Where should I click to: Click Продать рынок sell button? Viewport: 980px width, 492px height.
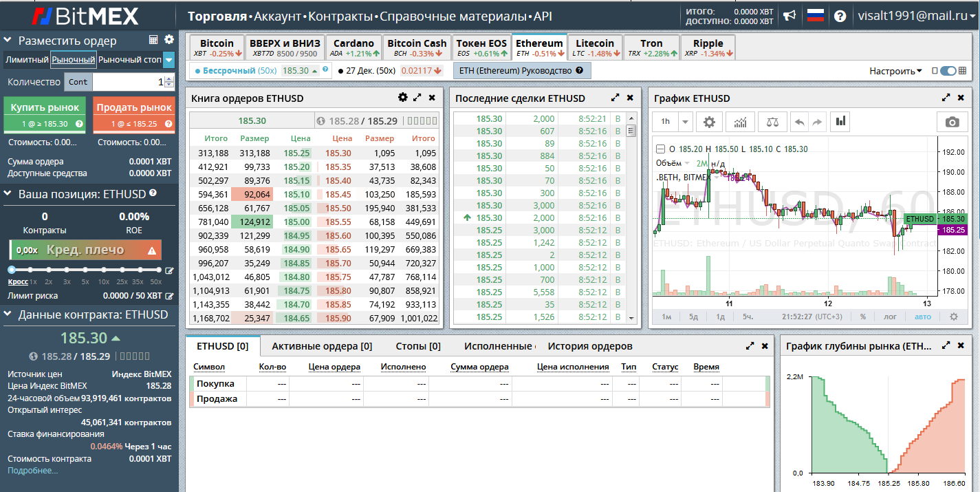tap(134, 114)
